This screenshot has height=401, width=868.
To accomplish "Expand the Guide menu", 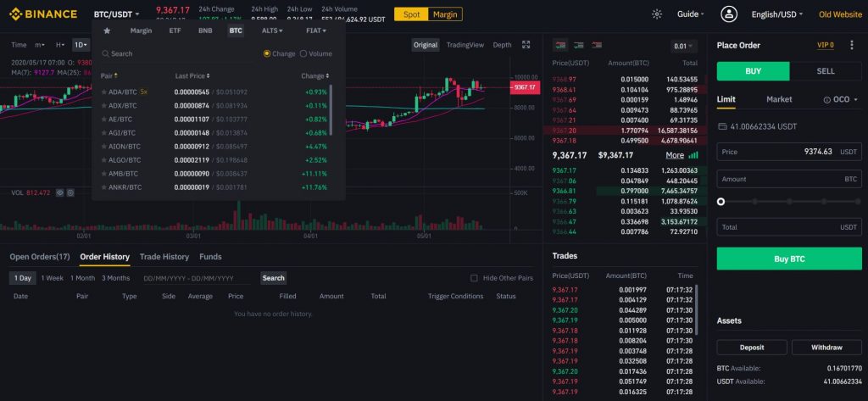I will (690, 14).
